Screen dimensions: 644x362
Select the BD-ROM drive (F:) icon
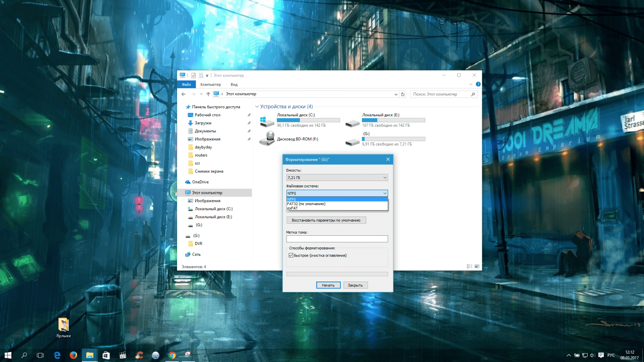(267, 139)
